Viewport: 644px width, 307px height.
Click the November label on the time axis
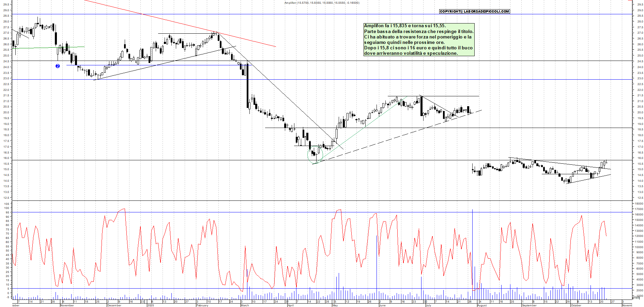pyautogui.click(x=67, y=305)
